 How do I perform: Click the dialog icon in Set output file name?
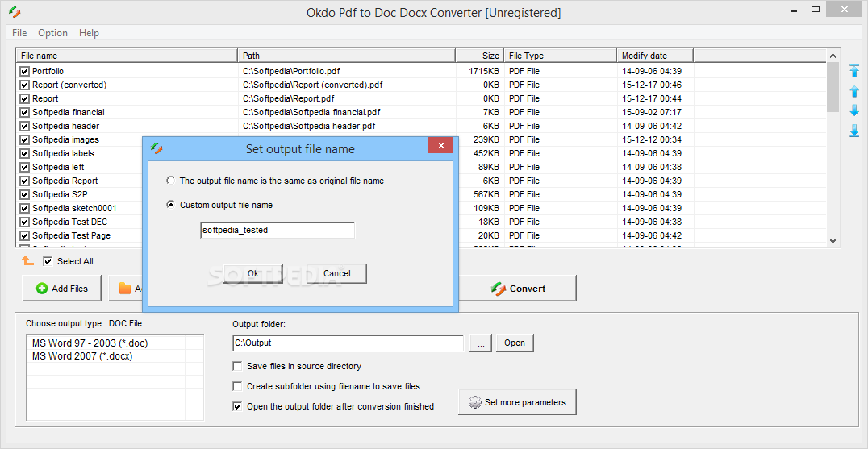click(157, 148)
